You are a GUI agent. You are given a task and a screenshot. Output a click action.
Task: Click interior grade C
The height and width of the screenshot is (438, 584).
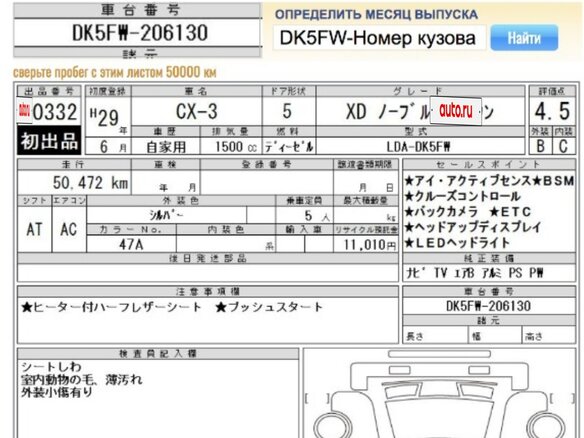point(563,146)
